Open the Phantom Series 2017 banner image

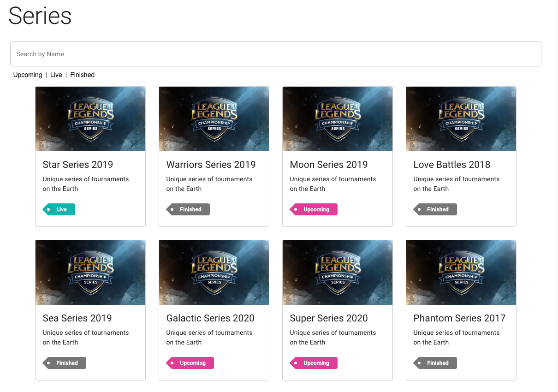[x=461, y=273]
